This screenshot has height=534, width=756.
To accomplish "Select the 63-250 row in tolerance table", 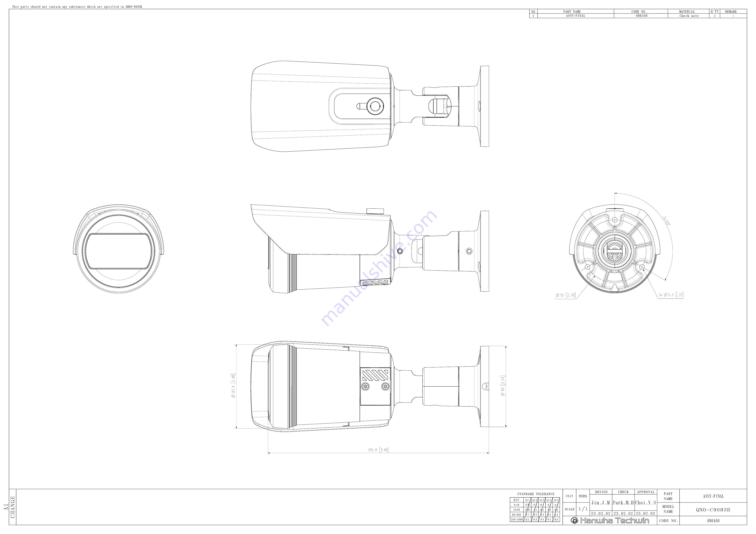I will click(535, 515).
